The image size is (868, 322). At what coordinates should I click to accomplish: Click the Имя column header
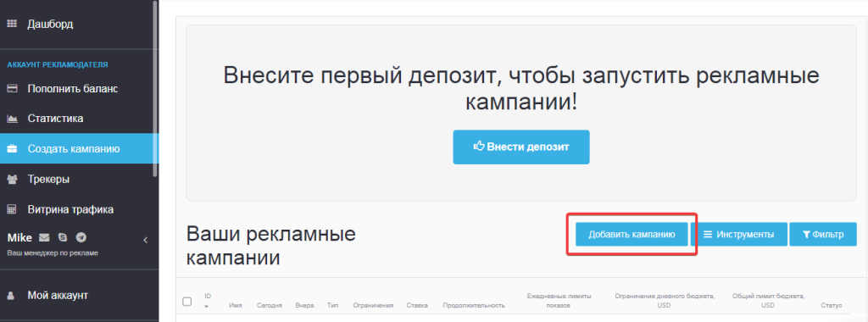[236, 305]
